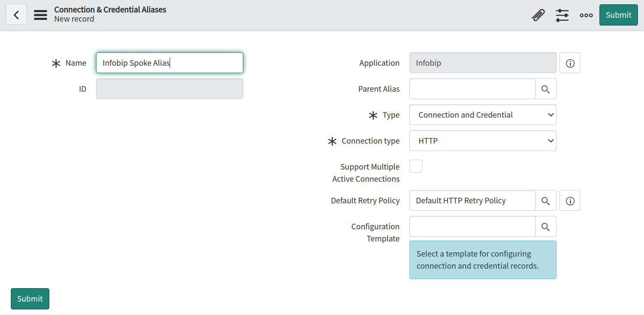Click Default Retry Policy lookup magnifier

pyautogui.click(x=545, y=201)
